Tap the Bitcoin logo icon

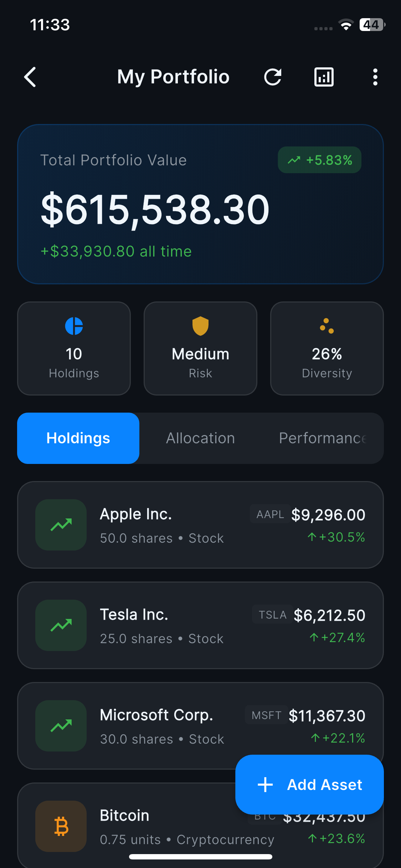click(x=61, y=826)
